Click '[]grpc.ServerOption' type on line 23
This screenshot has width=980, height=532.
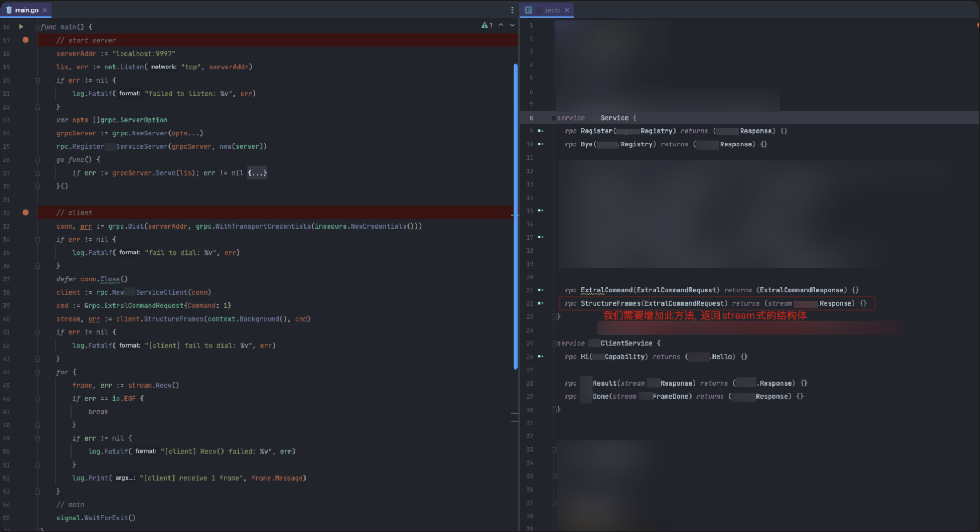[x=130, y=120]
